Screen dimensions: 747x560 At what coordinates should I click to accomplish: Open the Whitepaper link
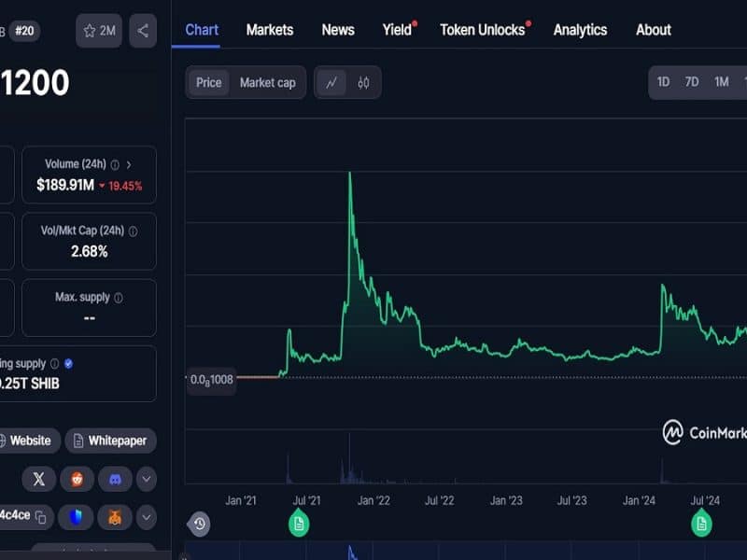(111, 441)
